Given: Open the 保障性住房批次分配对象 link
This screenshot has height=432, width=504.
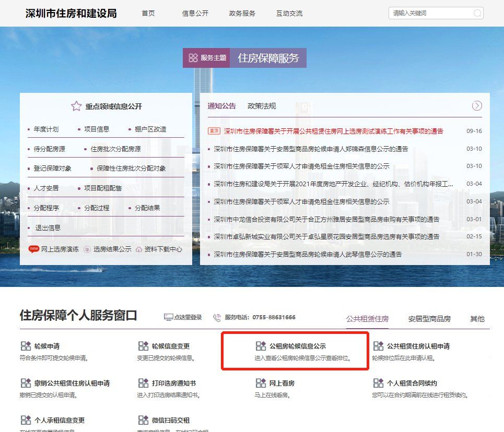Looking at the screenshot, I should pyautogui.click(x=131, y=169).
